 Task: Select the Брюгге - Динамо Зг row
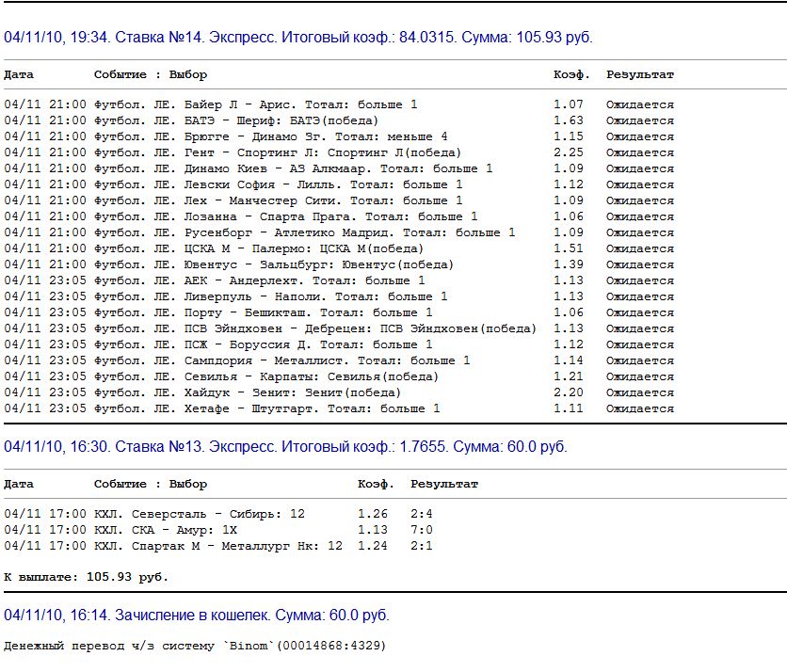coord(339,136)
